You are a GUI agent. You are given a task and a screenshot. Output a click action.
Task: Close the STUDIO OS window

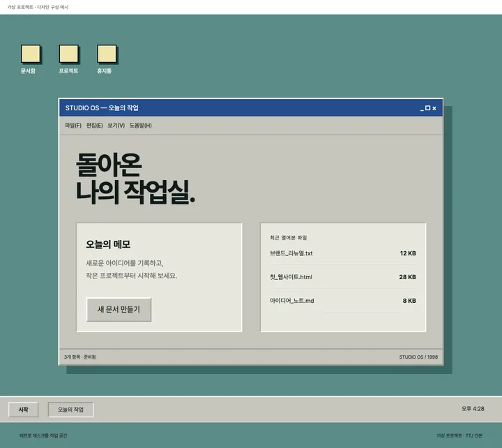point(434,108)
